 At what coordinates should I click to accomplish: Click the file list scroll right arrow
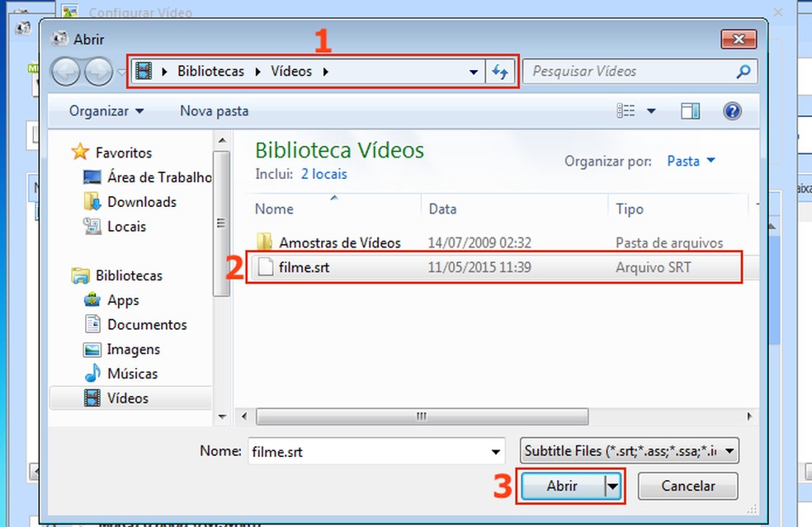749,416
